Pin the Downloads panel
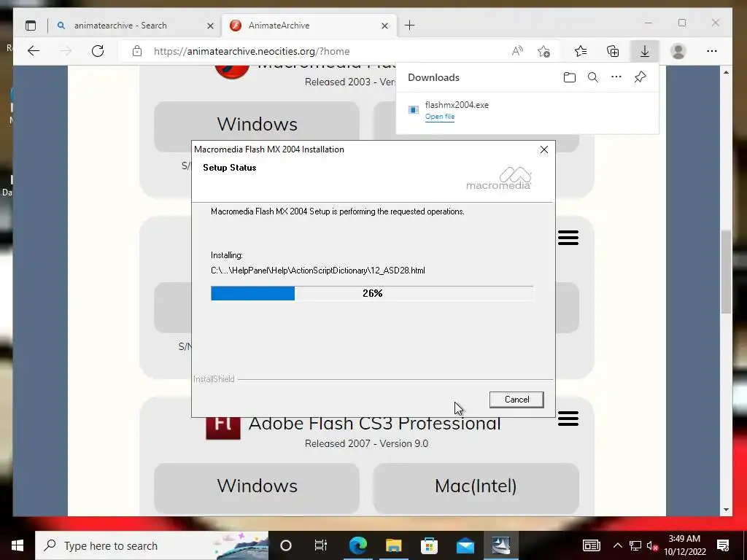 (x=640, y=77)
